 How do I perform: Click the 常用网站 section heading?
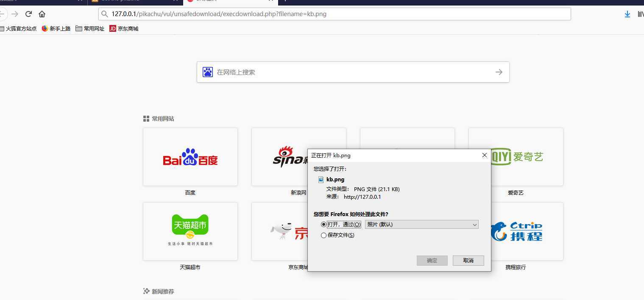[163, 119]
